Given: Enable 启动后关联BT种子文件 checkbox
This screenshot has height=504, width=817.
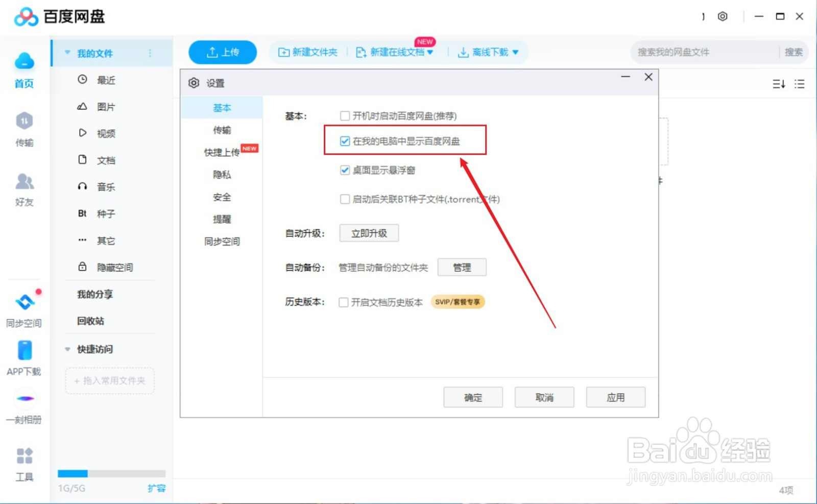Looking at the screenshot, I should coord(345,199).
